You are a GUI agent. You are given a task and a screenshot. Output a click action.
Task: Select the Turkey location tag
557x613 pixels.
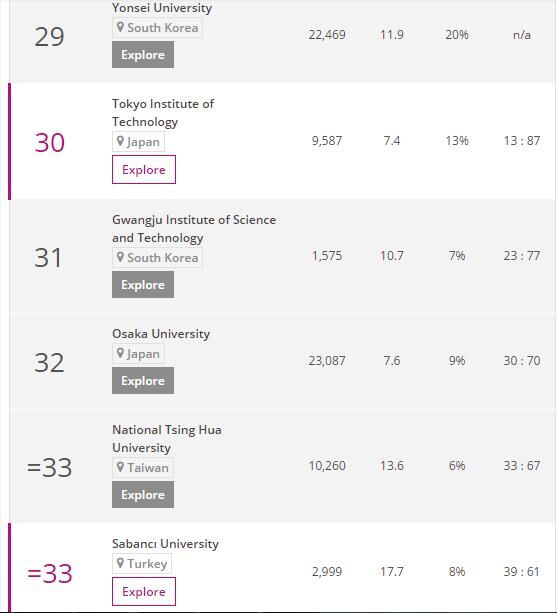pos(142,563)
